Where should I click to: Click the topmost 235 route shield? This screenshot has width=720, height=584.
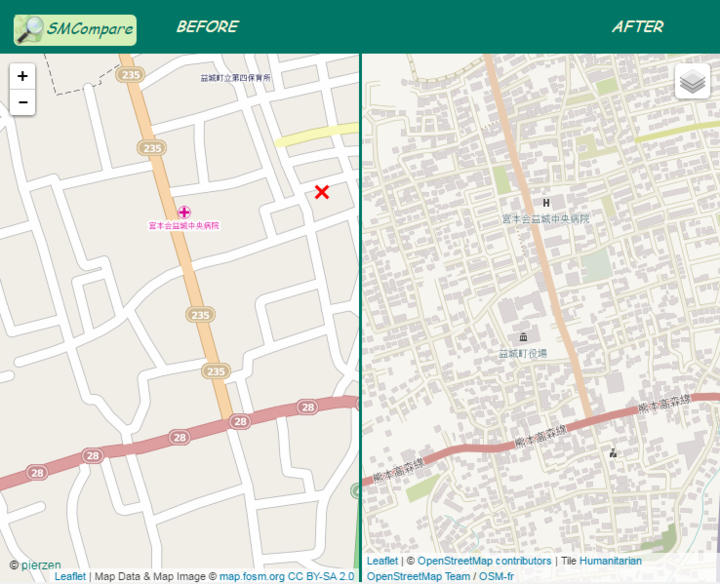129,75
